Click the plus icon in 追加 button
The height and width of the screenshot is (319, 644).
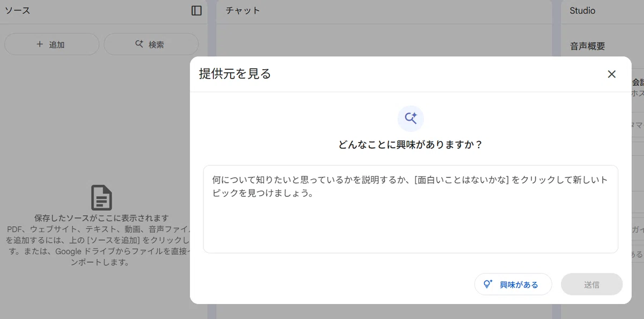[39, 44]
